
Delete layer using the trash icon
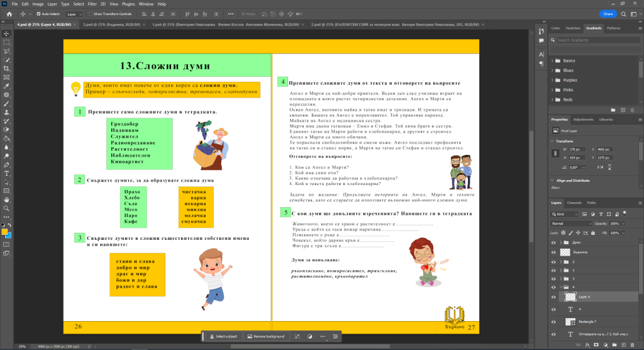click(633, 346)
